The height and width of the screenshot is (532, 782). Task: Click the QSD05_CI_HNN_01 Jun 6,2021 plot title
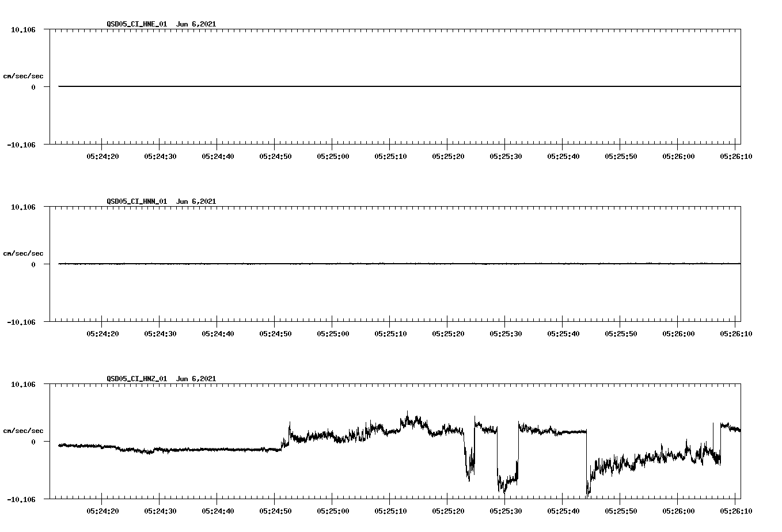tap(161, 202)
